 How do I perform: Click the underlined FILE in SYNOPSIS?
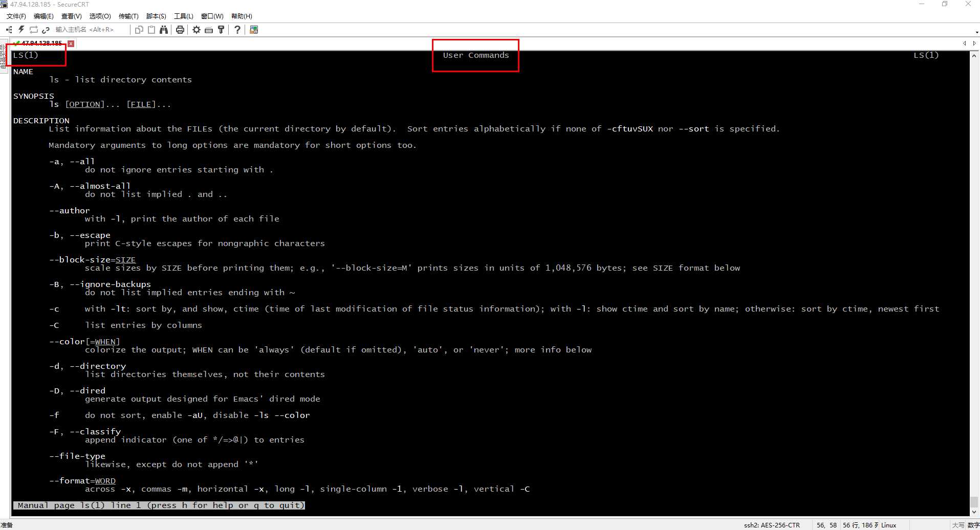(x=141, y=104)
